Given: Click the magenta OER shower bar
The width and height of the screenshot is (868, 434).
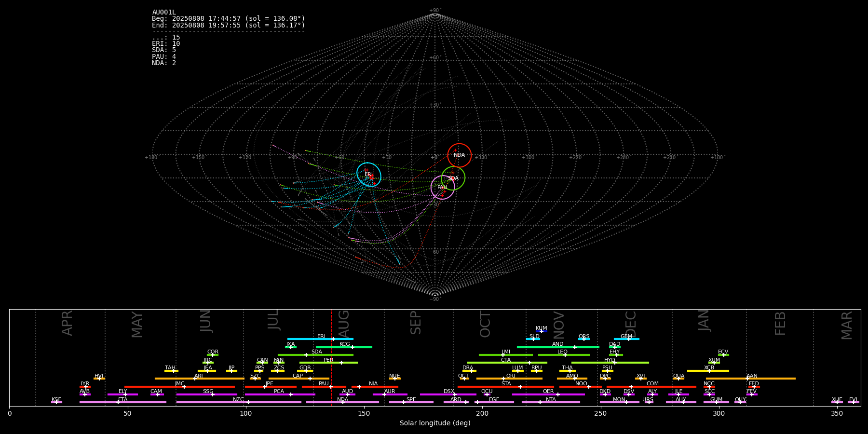Looking at the screenshot, I should (x=548, y=394).
